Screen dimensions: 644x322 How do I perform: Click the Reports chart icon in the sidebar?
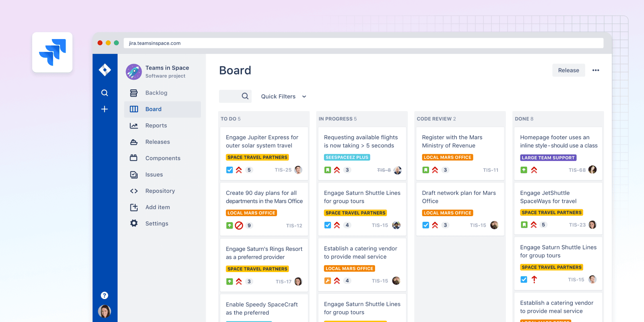pyautogui.click(x=134, y=126)
